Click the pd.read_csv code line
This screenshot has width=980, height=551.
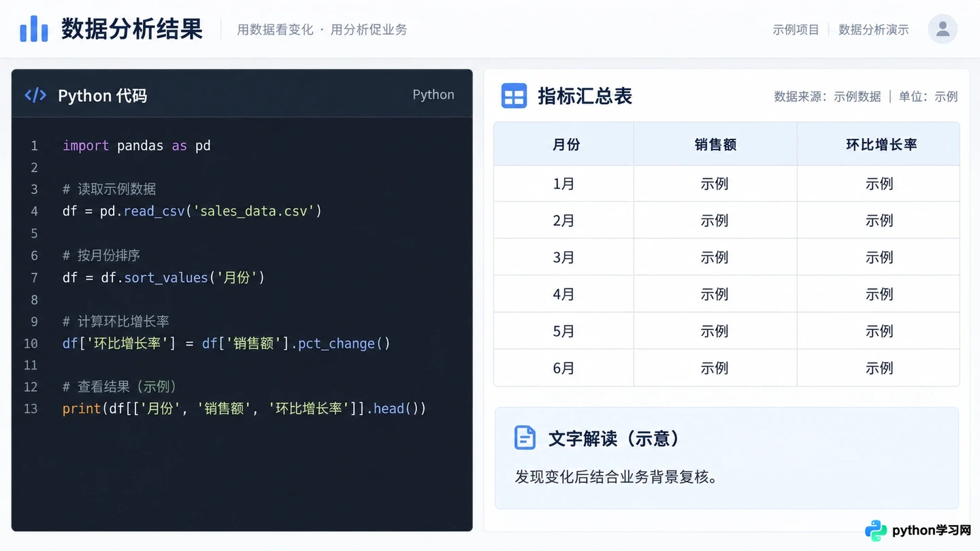pos(192,211)
